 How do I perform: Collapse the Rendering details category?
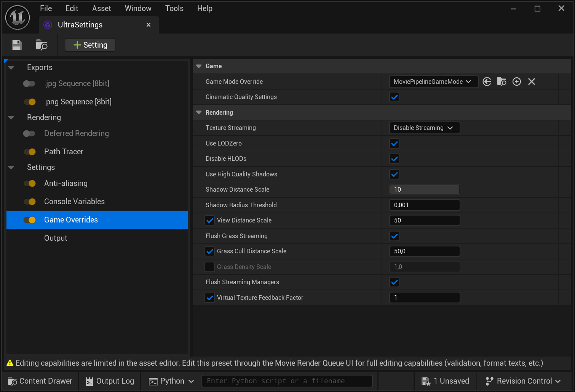pos(199,112)
